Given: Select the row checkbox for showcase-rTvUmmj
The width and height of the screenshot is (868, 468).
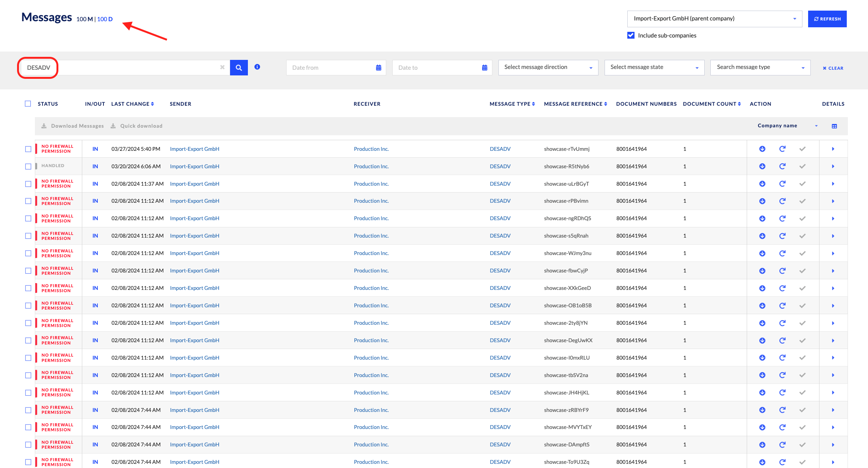Looking at the screenshot, I should click(28, 149).
